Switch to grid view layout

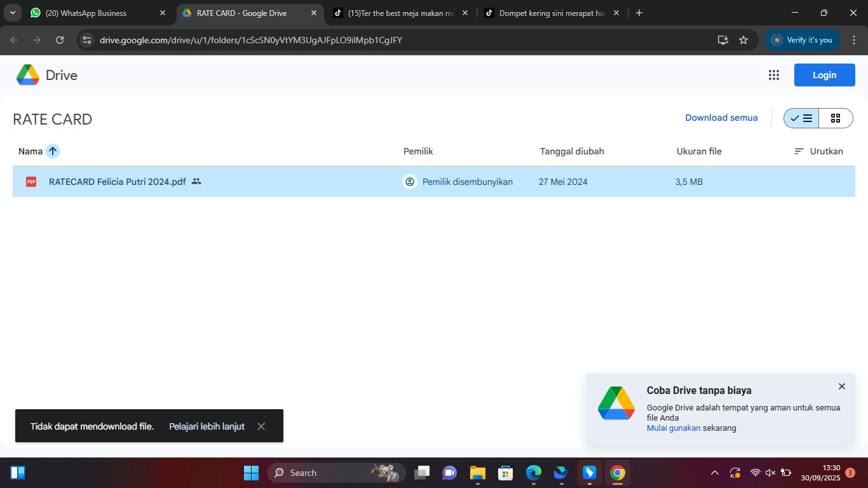coord(836,118)
